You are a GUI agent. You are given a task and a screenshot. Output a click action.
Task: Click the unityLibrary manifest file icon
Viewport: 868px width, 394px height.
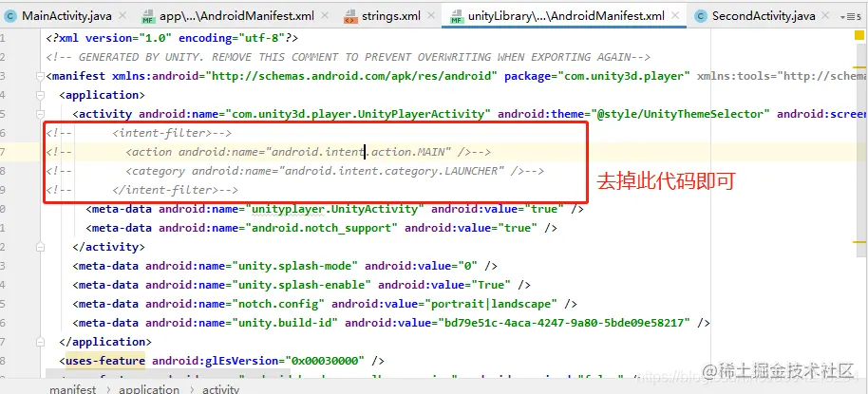tap(457, 16)
